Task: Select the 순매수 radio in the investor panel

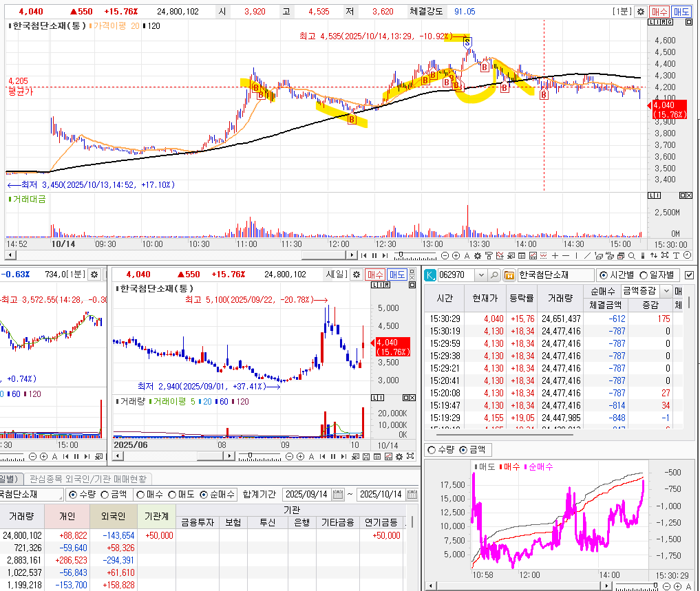Action: point(204,495)
